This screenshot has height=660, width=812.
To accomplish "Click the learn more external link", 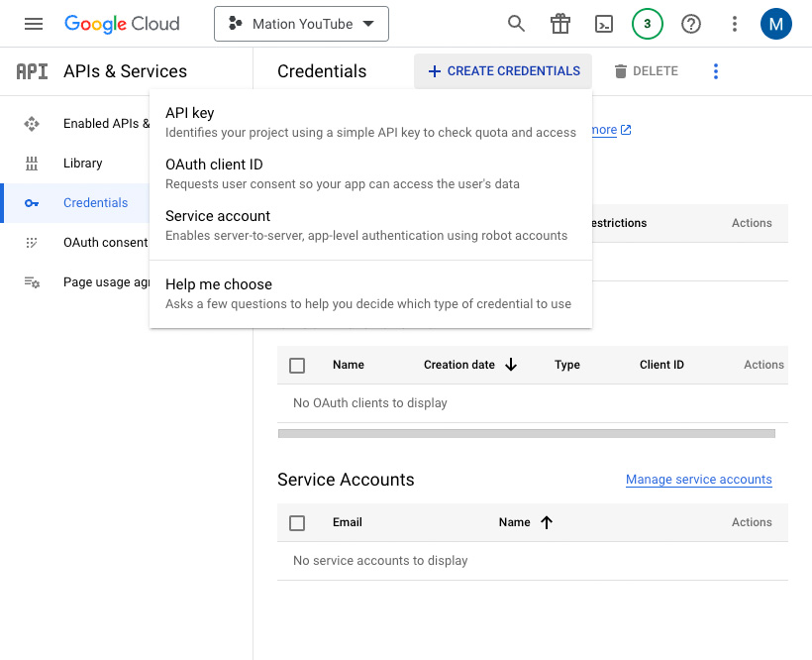I will pyautogui.click(x=611, y=130).
